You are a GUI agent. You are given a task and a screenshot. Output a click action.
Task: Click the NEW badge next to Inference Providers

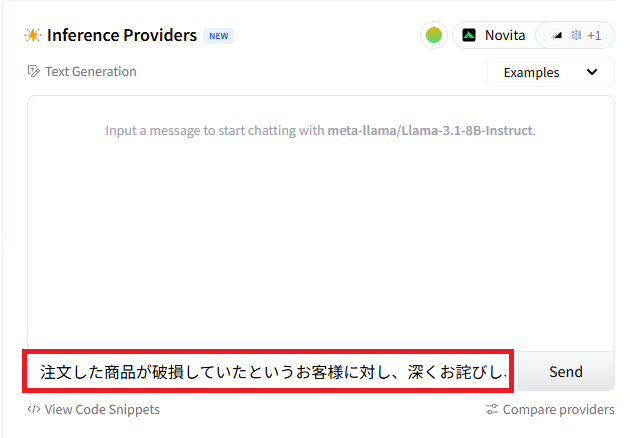pos(218,36)
